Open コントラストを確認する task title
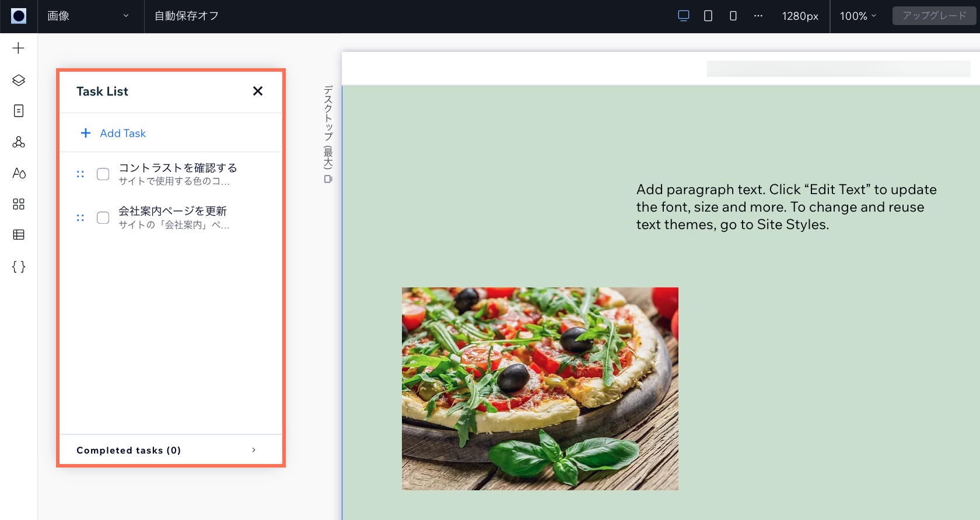 pyautogui.click(x=178, y=168)
